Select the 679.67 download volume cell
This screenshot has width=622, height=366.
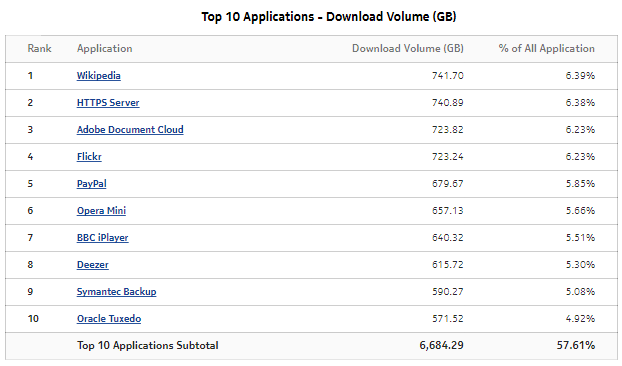[x=447, y=184]
